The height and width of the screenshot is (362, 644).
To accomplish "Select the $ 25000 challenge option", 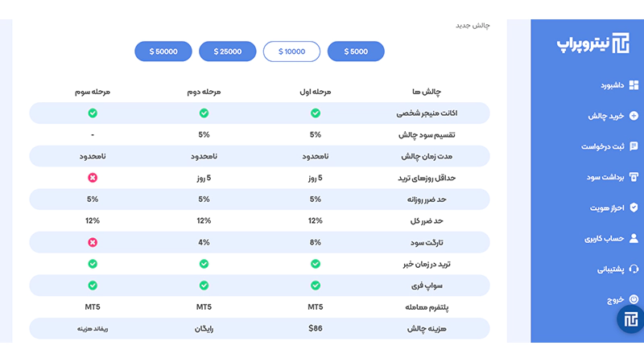I will pyautogui.click(x=228, y=51).
